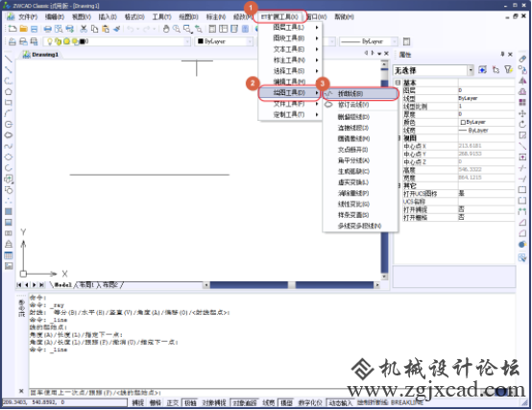Select the Table tool in draw toolbar
Viewport: 532px width, 410px height.
point(9,255)
